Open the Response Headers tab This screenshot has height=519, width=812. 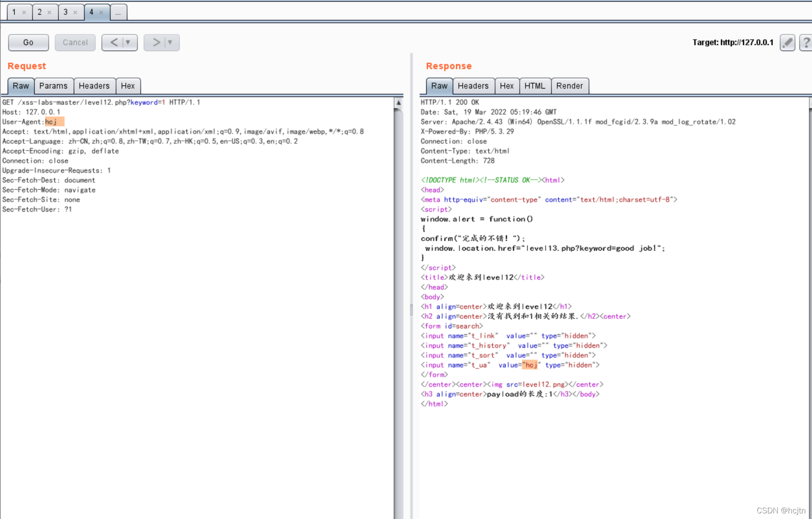coord(473,86)
